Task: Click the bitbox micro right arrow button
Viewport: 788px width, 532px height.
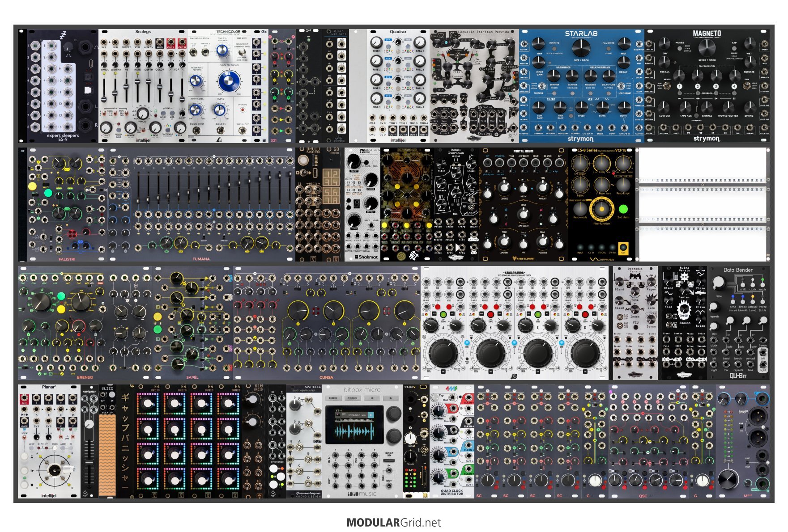Action: pyautogui.click(x=391, y=398)
